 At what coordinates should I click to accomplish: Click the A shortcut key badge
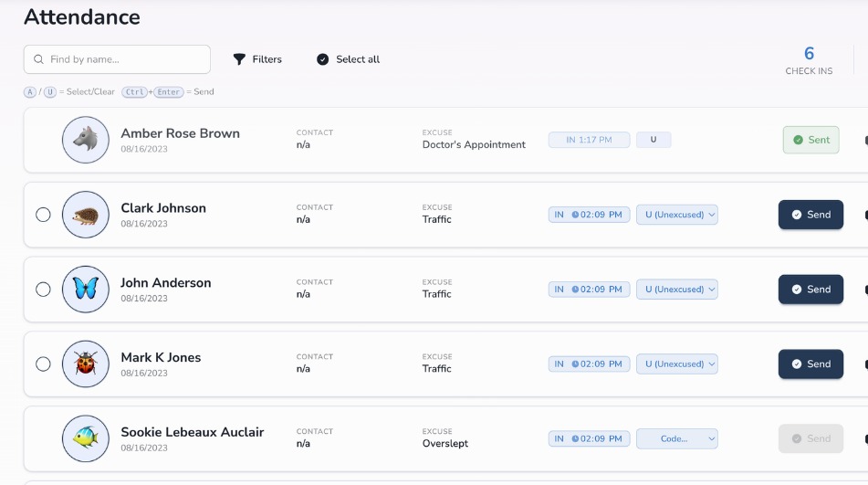coord(30,92)
